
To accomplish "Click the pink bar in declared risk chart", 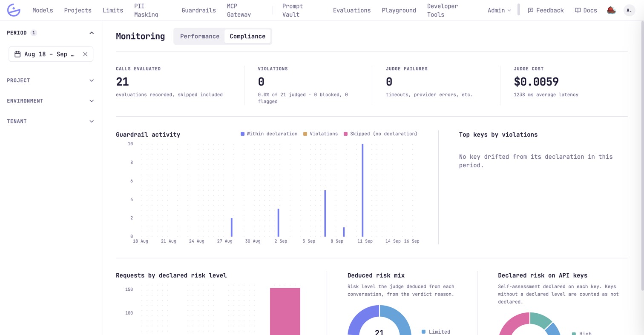I will pos(285,311).
